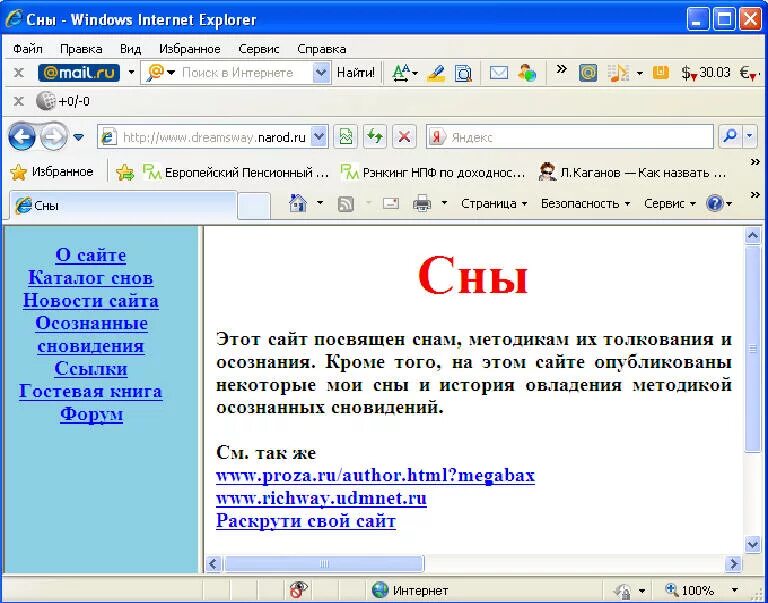This screenshot has height=603, width=768.
Task: Click the dollar rate 30.03 indicator
Action: tap(706, 73)
